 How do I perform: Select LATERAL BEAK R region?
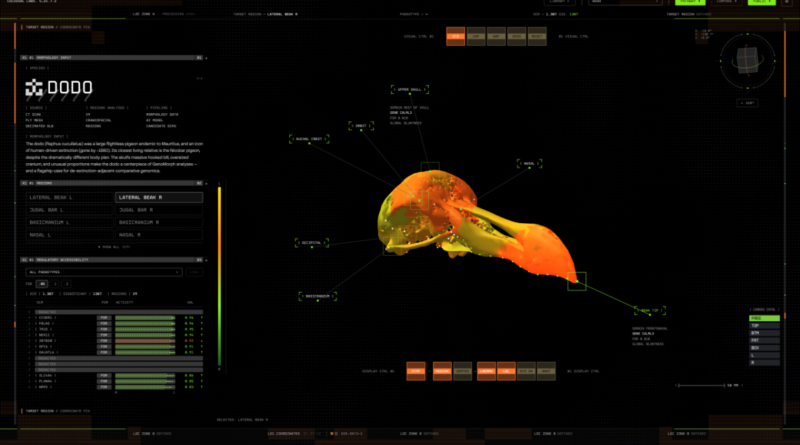(x=159, y=197)
